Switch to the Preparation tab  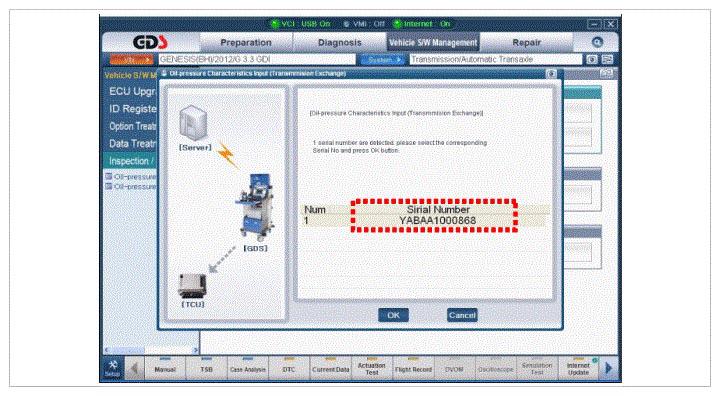pyautogui.click(x=246, y=42)
